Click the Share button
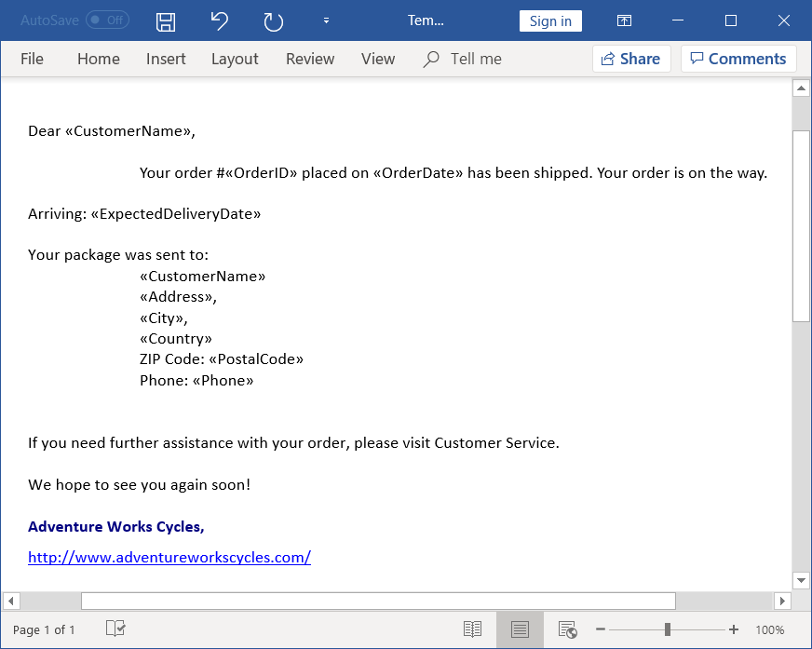 coord(630,59)
